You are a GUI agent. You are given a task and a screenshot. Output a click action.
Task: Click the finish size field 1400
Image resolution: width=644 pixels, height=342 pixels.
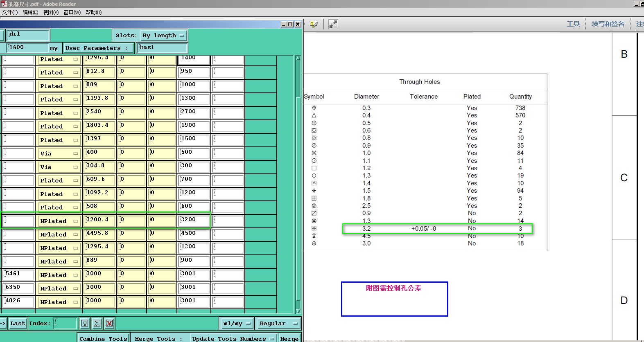194,59
